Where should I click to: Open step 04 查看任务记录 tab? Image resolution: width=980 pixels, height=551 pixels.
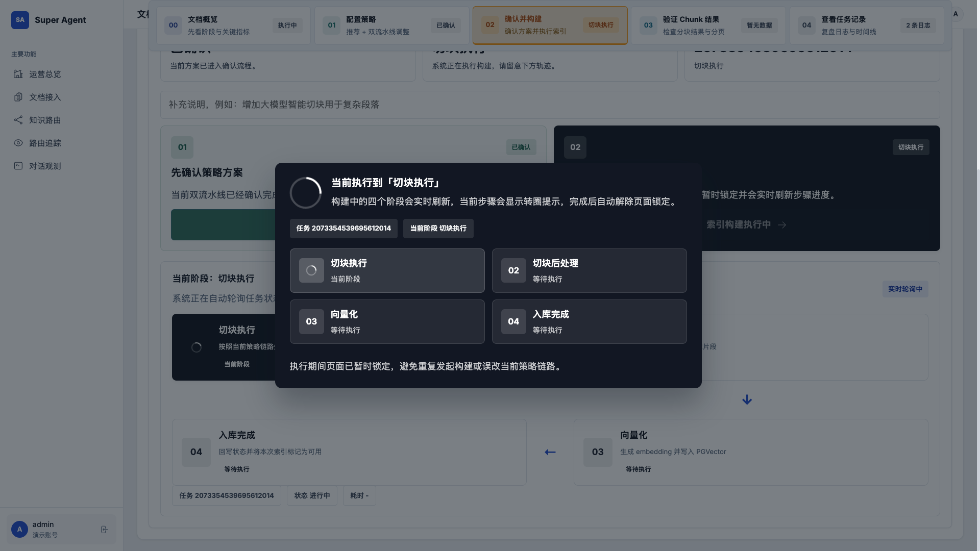[866, 25]
